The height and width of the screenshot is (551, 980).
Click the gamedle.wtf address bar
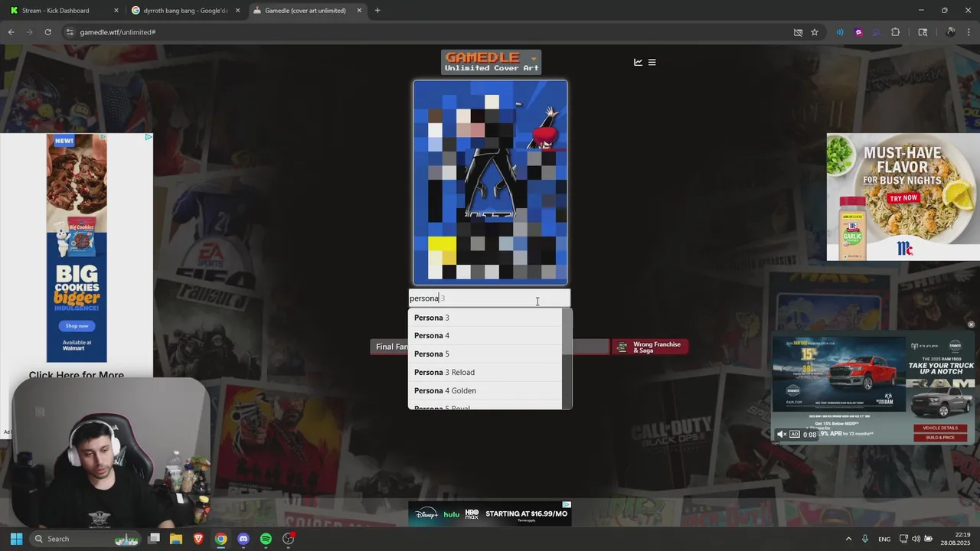[x=429, y=32]
